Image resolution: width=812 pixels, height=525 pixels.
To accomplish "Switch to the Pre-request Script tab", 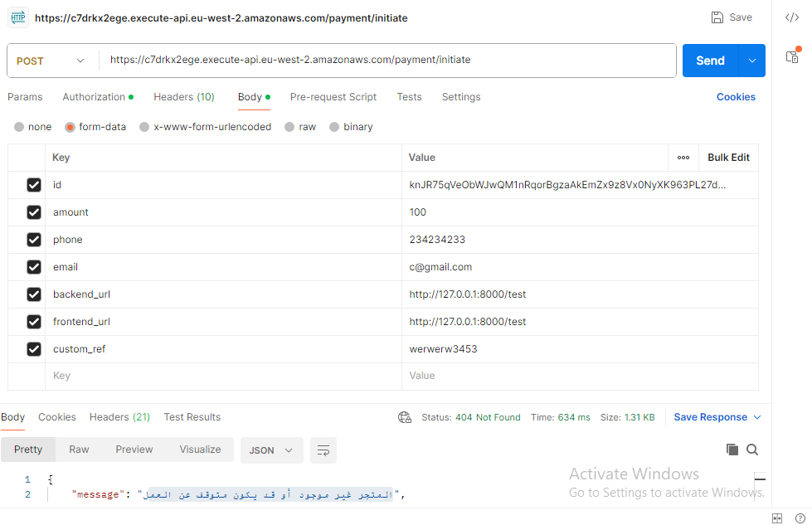I will pos(333,97).
